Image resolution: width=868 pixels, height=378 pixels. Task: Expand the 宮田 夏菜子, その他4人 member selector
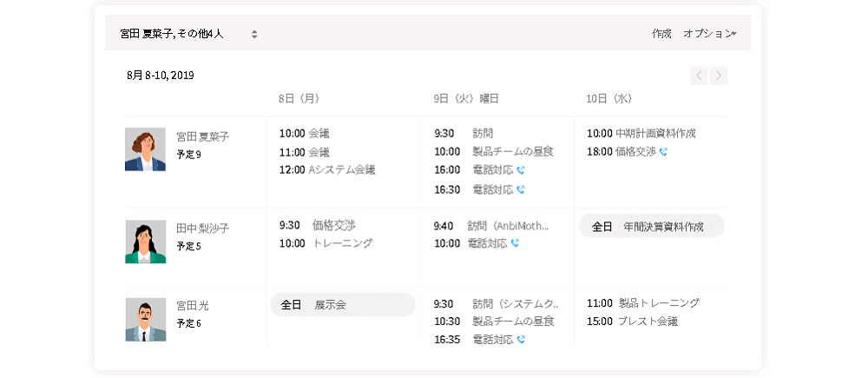pos(188,34)
